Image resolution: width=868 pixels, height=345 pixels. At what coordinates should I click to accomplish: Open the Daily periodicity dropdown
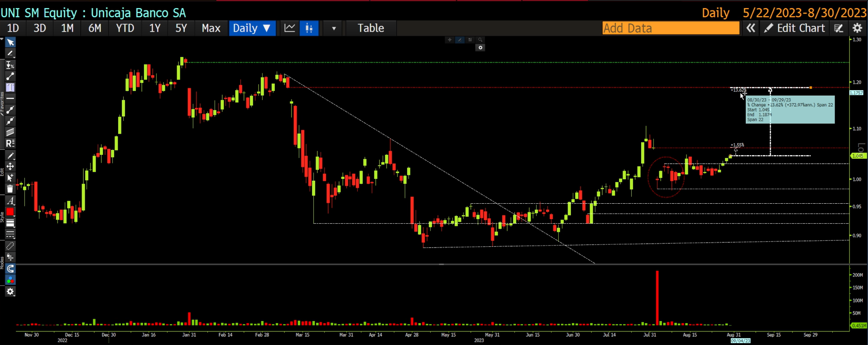click(252, 28)
